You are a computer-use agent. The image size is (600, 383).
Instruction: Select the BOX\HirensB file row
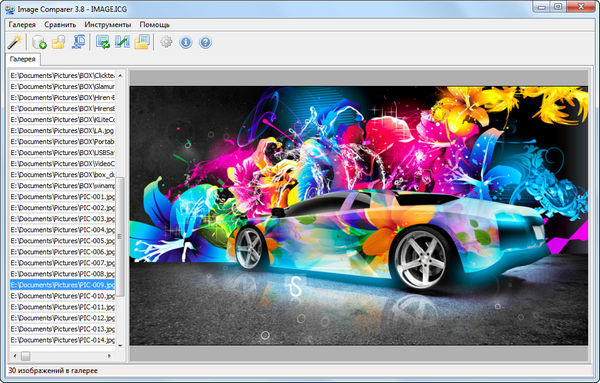coord(62,109)
